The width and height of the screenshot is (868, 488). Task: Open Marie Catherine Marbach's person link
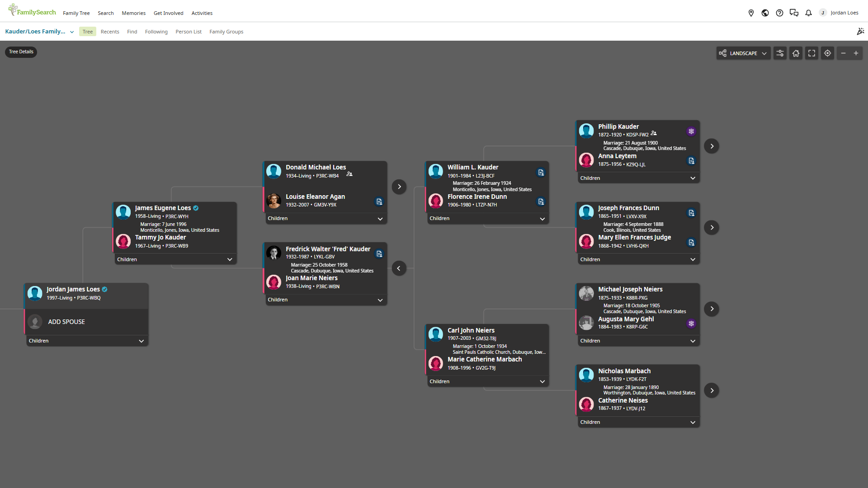point(485,359)
